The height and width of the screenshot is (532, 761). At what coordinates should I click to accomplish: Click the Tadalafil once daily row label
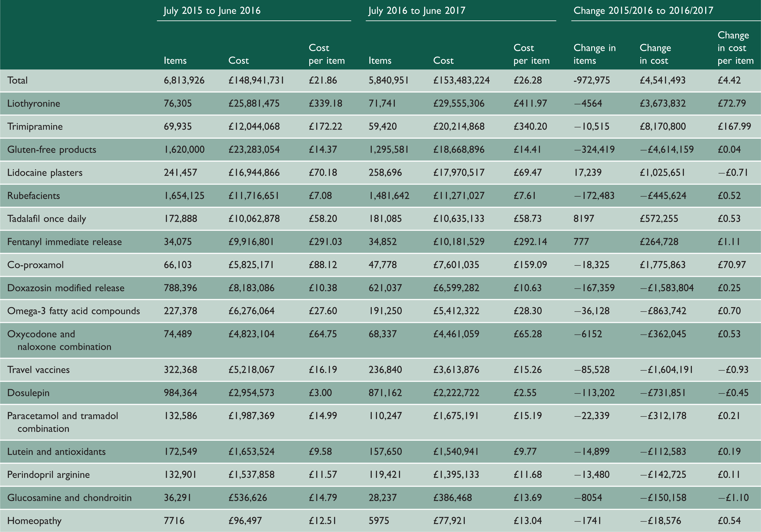[x=46, y=219]
